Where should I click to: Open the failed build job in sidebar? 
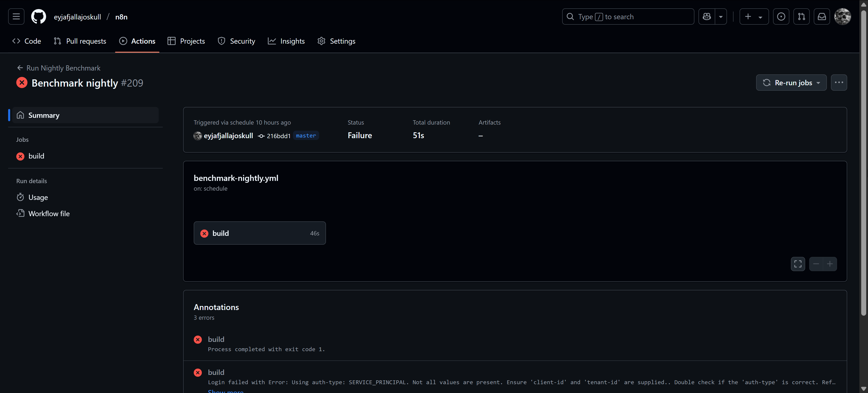tap(85, 156)
